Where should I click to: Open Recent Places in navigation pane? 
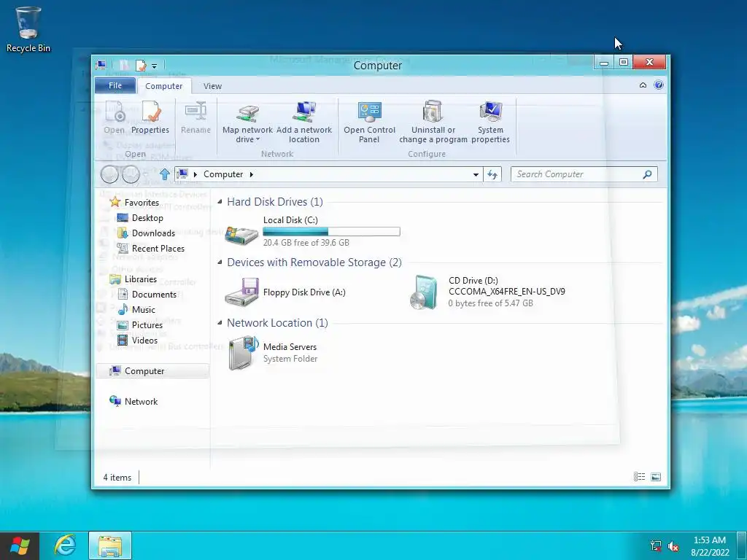coord(158,248)
